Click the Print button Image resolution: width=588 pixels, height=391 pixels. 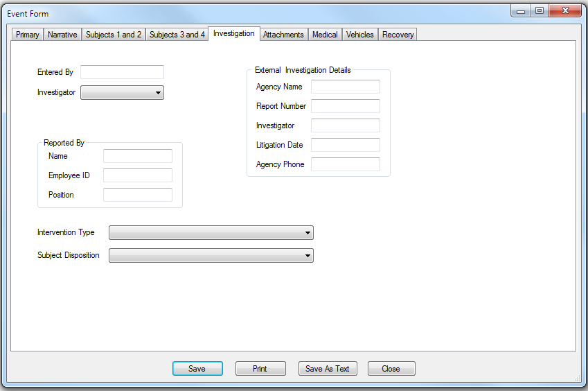[x=260, y=369]
